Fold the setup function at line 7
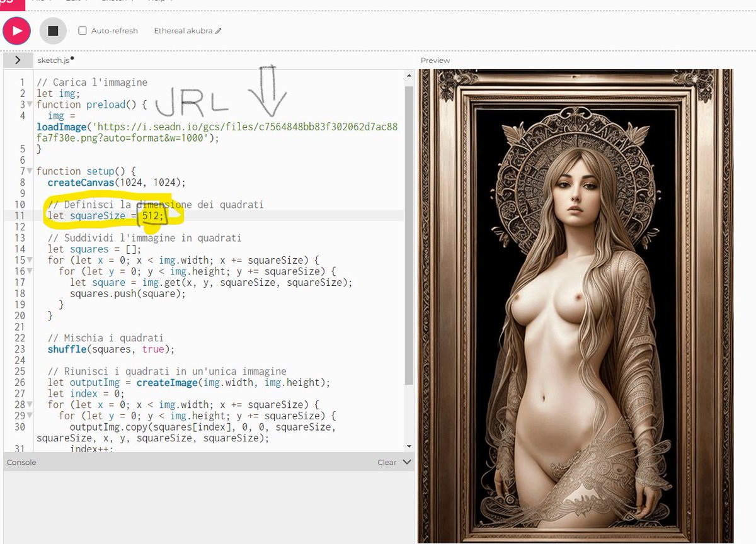Viewport: 756px width, 544px height. pyautogui.click(x=30, y=171)
